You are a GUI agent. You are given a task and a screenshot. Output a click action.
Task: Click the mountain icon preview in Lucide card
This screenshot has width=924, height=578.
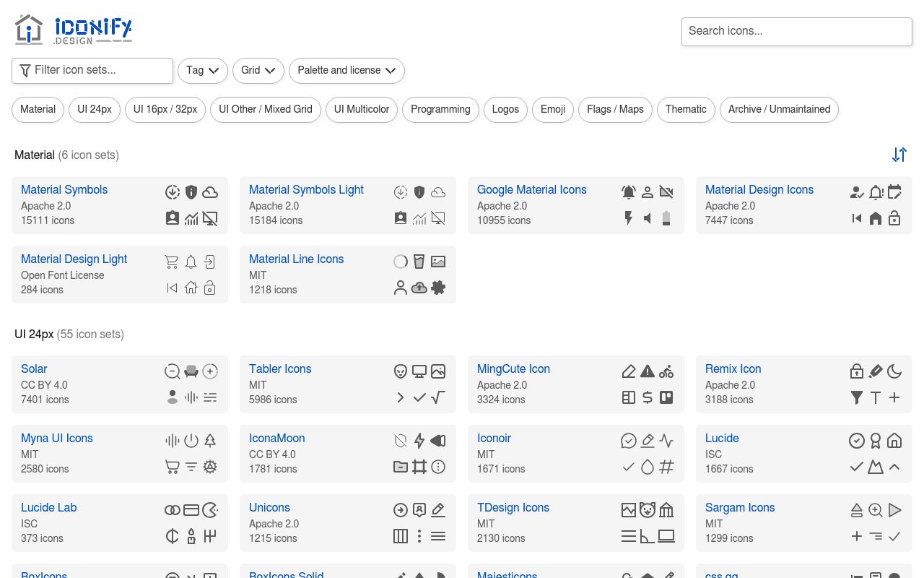pos(876,467)
